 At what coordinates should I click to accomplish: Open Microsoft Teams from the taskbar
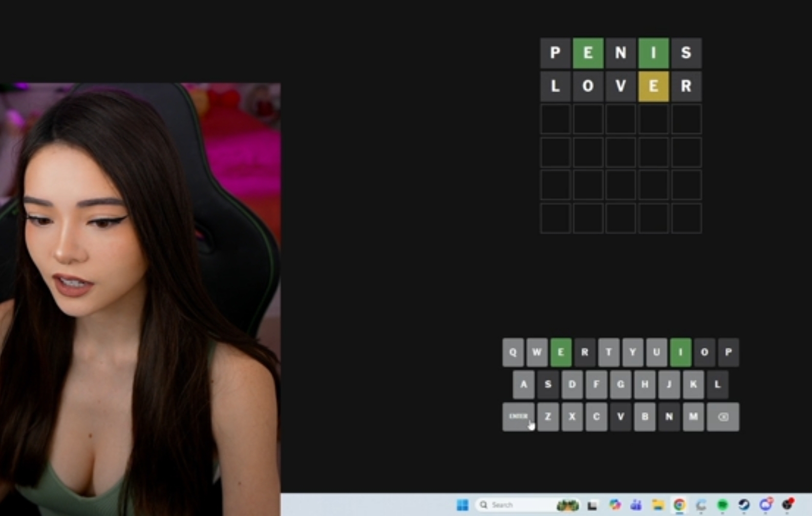[636, 505]
